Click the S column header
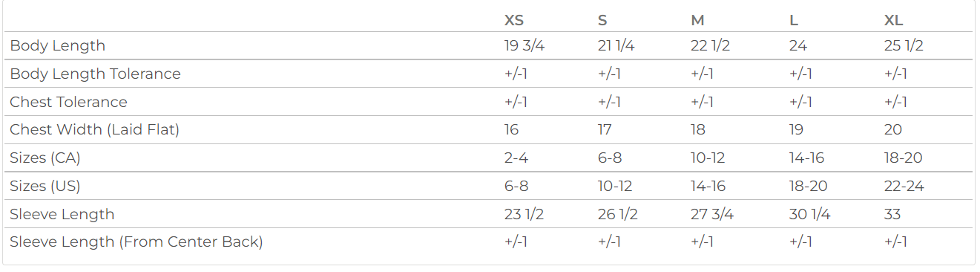The image size is (980, 272). [x=602, y=20]
